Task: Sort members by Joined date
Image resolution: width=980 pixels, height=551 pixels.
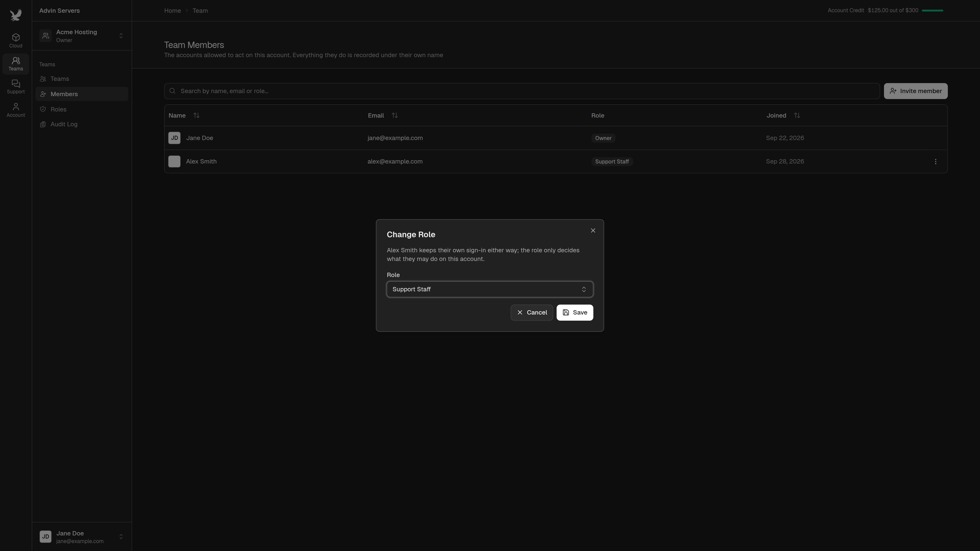Action: click(x=797, y=115)
